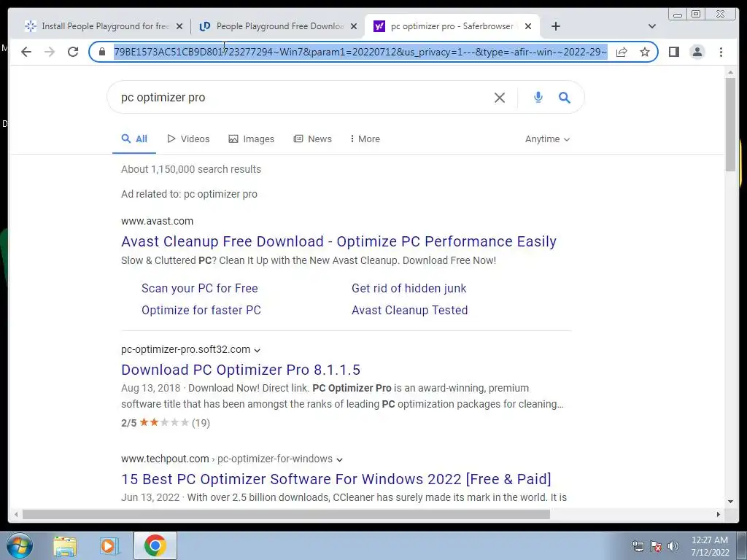Open Chrome's three-dot menu
Viewport: 747px width, 560px height.
(x=721, y=52)
